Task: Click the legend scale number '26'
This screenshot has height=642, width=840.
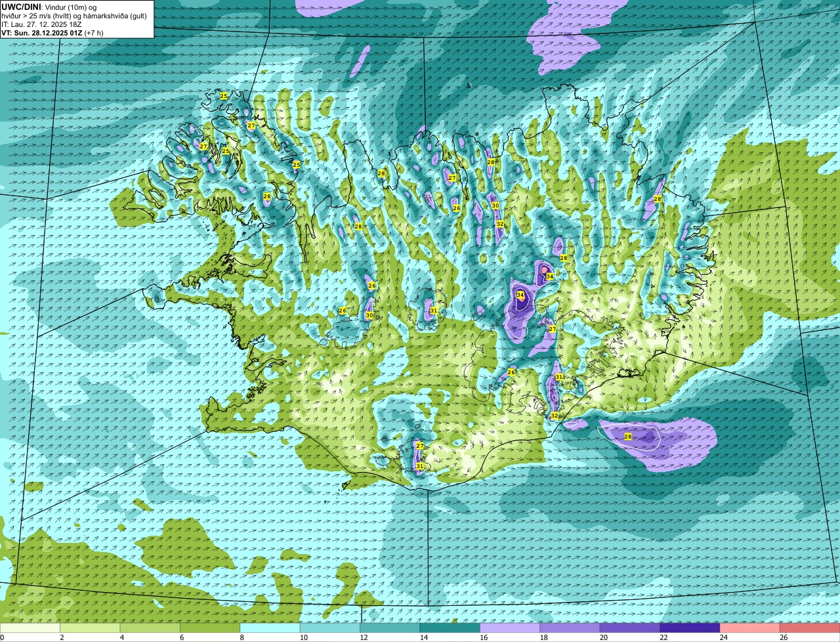Action: pos(784,637)
